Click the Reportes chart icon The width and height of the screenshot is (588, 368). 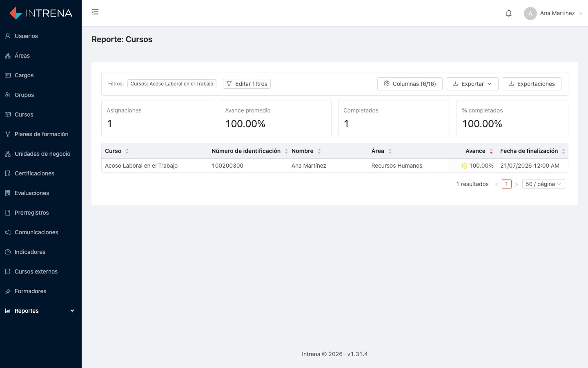[x=8, y=311]
